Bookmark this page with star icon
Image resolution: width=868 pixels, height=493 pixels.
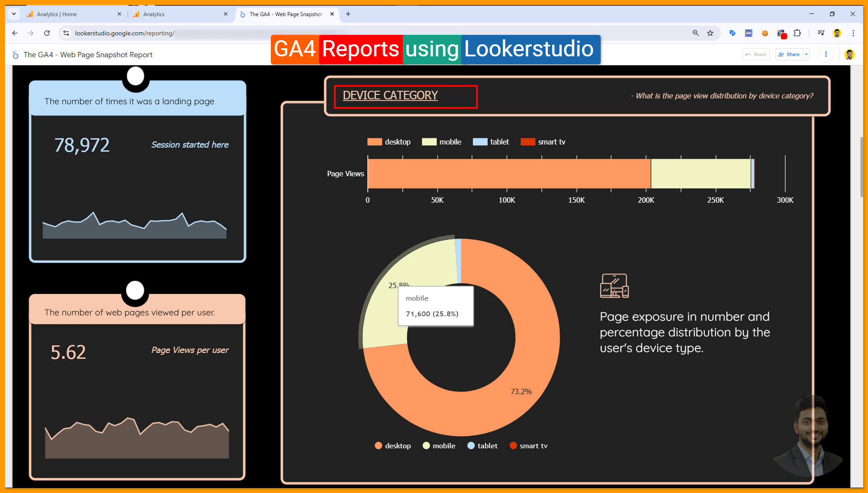click(710, 33)
